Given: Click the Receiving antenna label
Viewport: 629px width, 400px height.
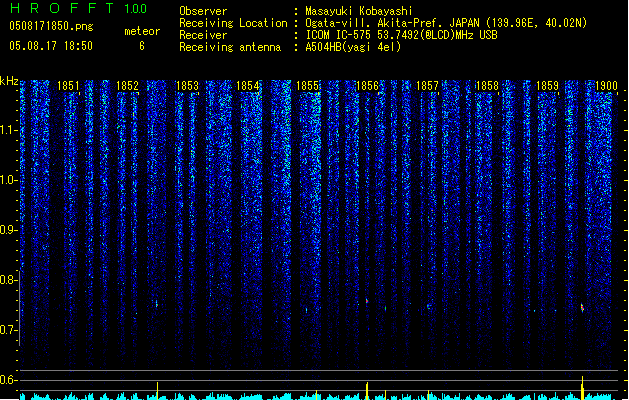Looking at the screenshot, I should [230, 47].
